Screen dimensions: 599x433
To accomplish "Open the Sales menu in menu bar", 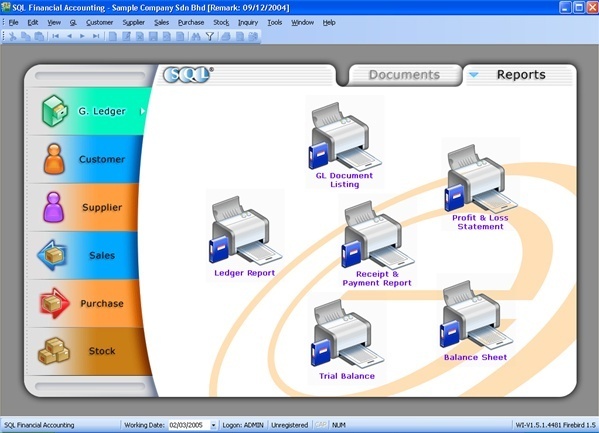I will (162, 23).
